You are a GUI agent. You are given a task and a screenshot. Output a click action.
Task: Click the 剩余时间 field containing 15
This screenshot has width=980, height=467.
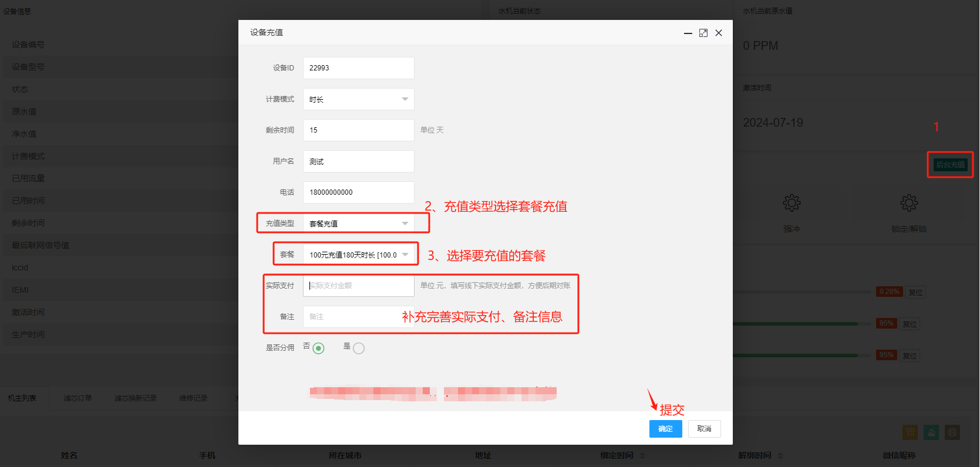(x=359, y=130)
